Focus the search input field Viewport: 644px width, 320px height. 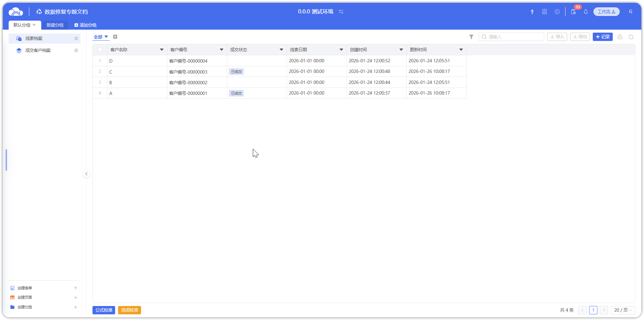click(x=514, y=37)
